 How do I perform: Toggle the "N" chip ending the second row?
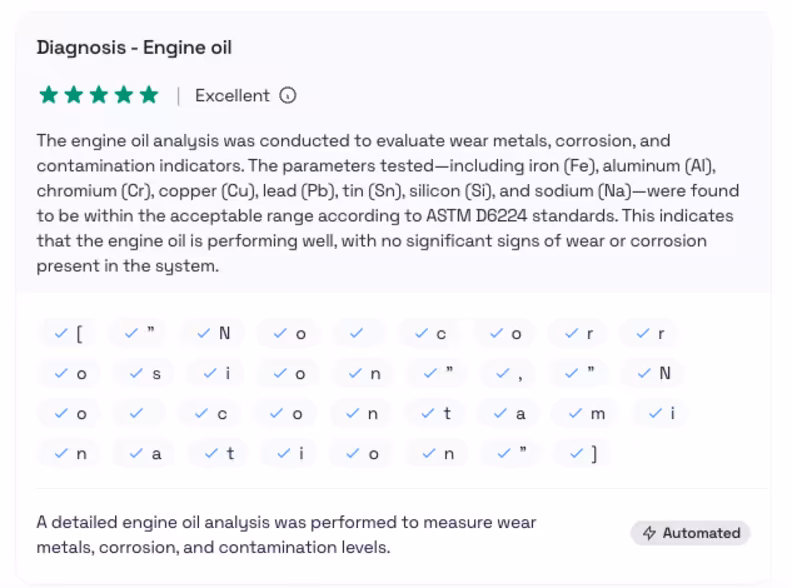pos(654,374)
